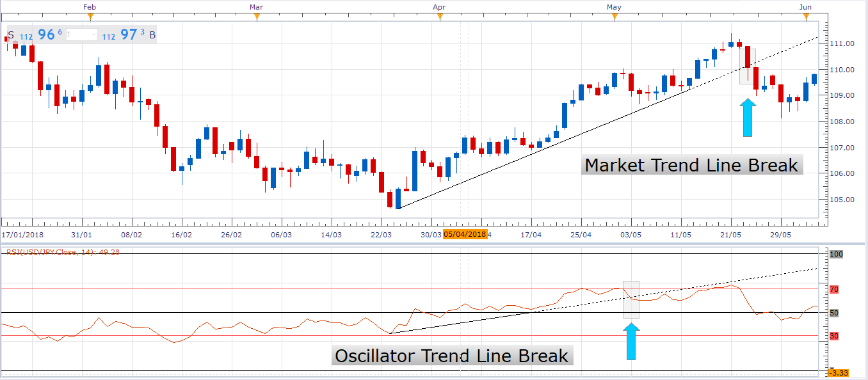Click the RSI 70 overbought level tag
868x380 pixels.
[834, 290]
